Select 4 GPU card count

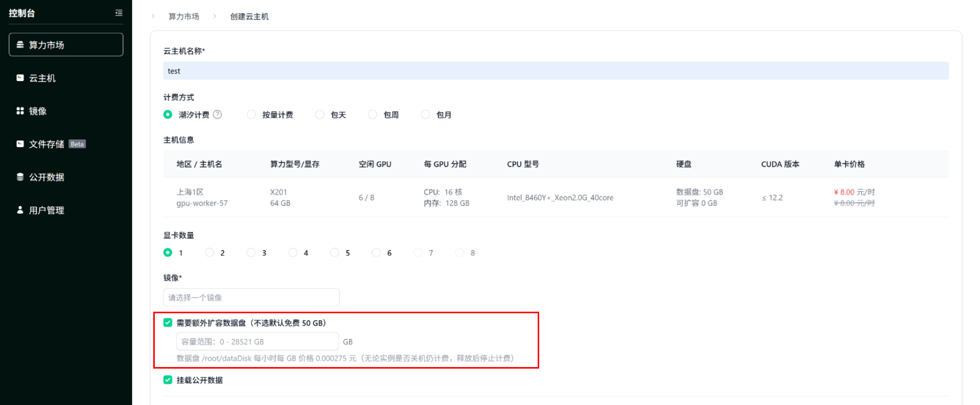(x=293, y=252)
